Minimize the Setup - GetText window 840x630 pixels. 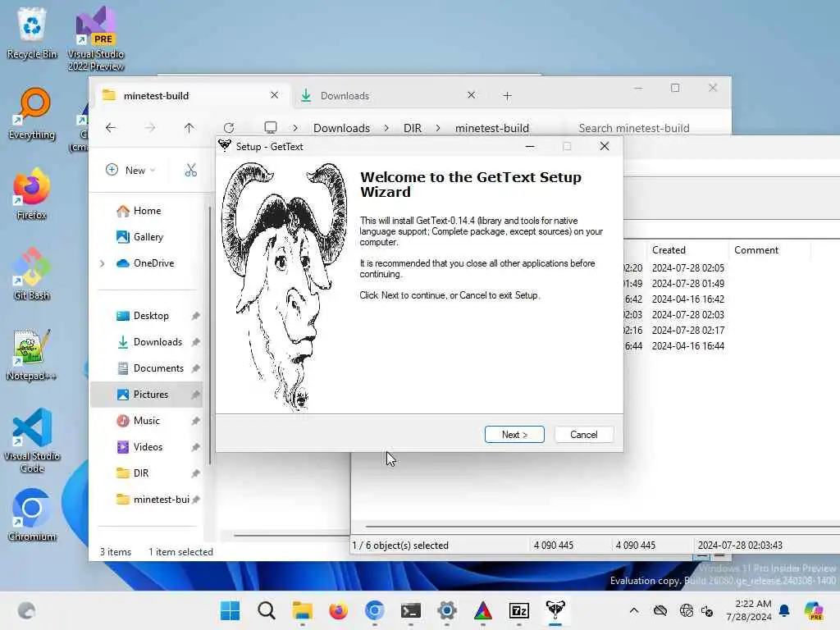click(x=530, y=146)
